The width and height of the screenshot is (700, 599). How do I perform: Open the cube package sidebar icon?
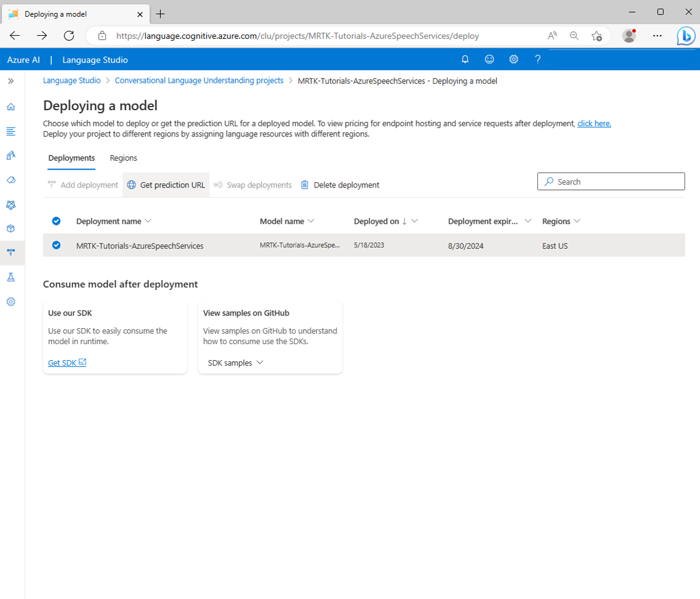(x=11, y=229)
